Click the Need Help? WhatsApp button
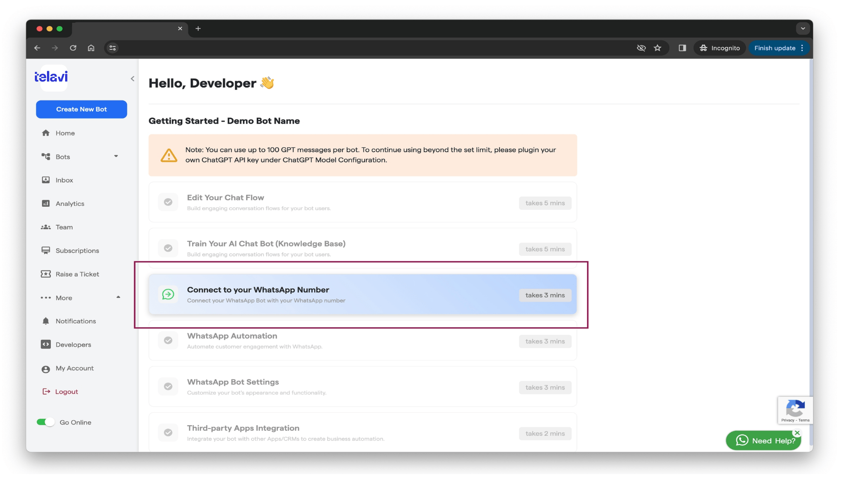868x502 pixels. point(763,441)
